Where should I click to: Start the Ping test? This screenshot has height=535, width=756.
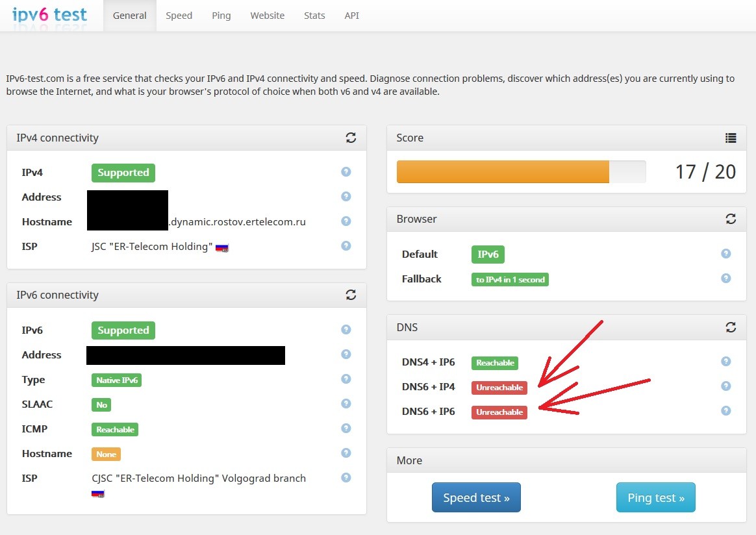(656, 497)
